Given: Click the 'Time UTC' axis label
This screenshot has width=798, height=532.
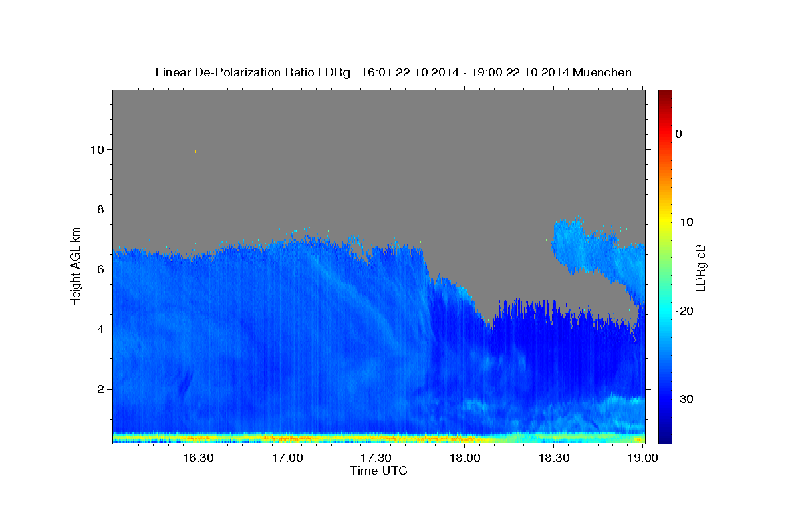Looking at the screenshot, I should (x=378, y=471).
